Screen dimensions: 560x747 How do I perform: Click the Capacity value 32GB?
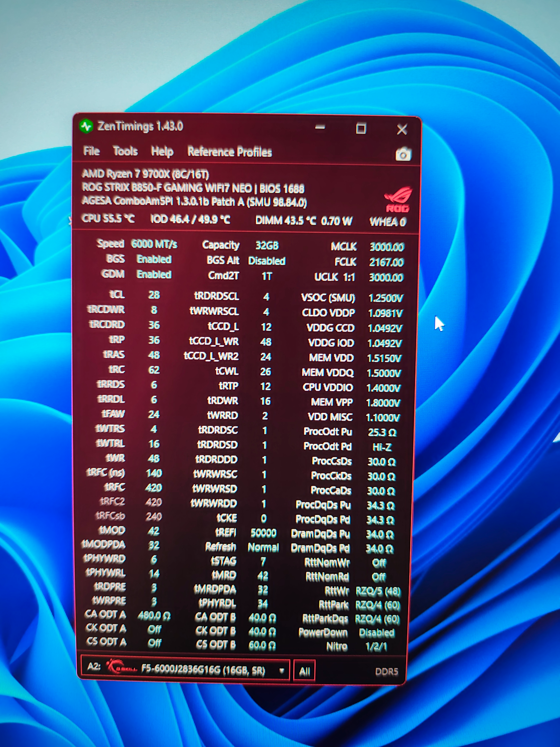[x=267, y=246]
